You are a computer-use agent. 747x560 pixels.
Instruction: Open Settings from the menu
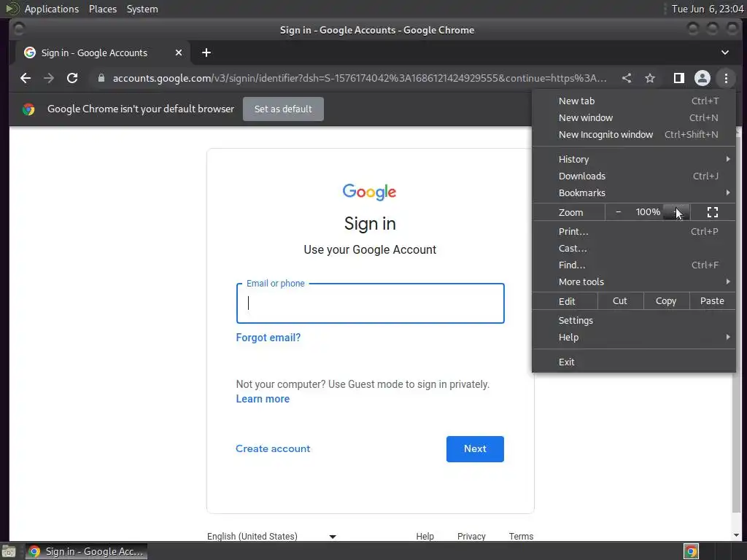point(634,320)
